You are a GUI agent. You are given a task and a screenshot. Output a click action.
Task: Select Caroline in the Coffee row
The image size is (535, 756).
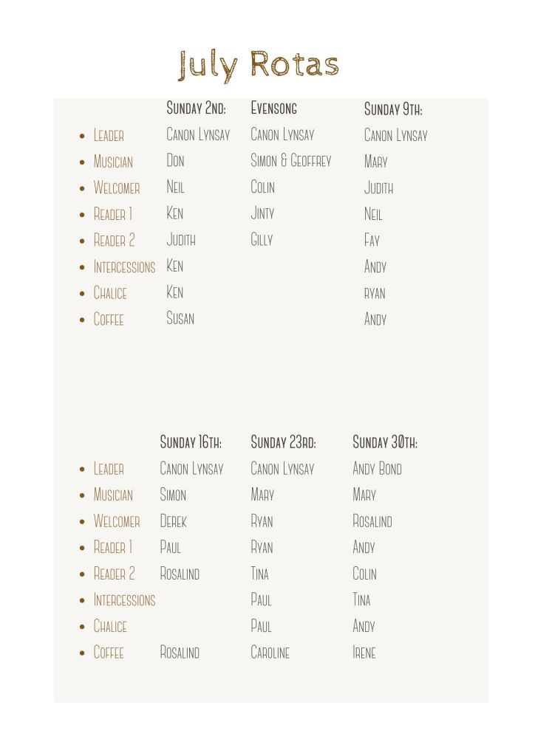point(270,653)
